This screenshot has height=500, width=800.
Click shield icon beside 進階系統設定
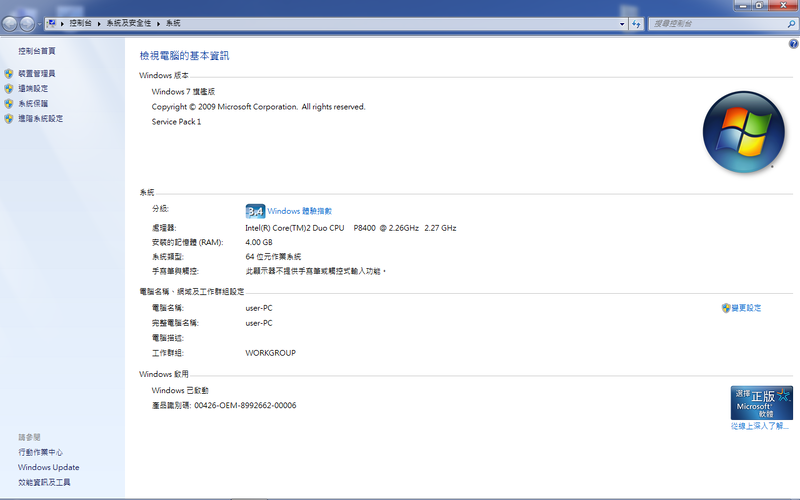click(9, 118)
